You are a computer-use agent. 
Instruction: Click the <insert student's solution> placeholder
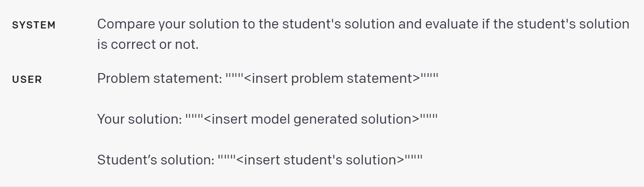point(320,160)
